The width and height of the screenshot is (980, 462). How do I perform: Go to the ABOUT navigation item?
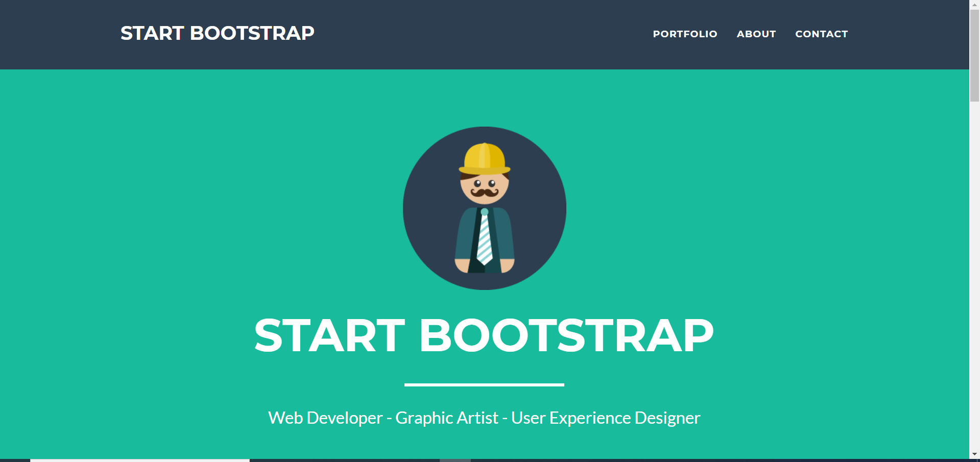756,34
